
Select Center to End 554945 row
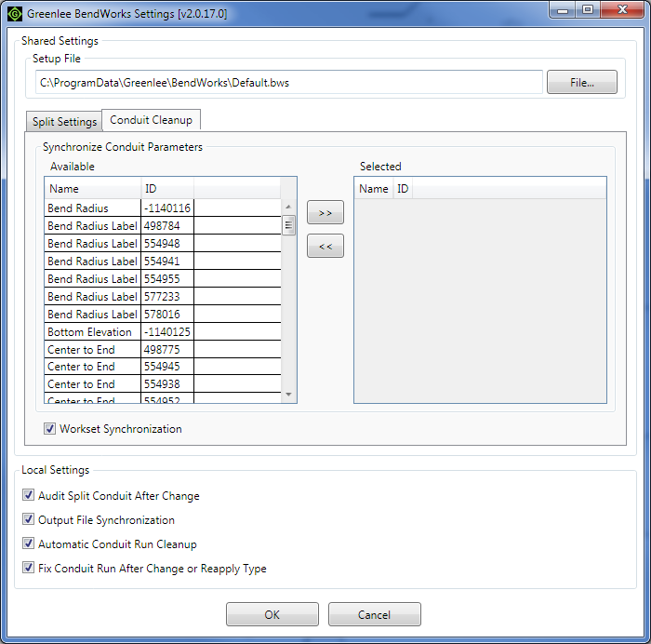coord(163,367)
